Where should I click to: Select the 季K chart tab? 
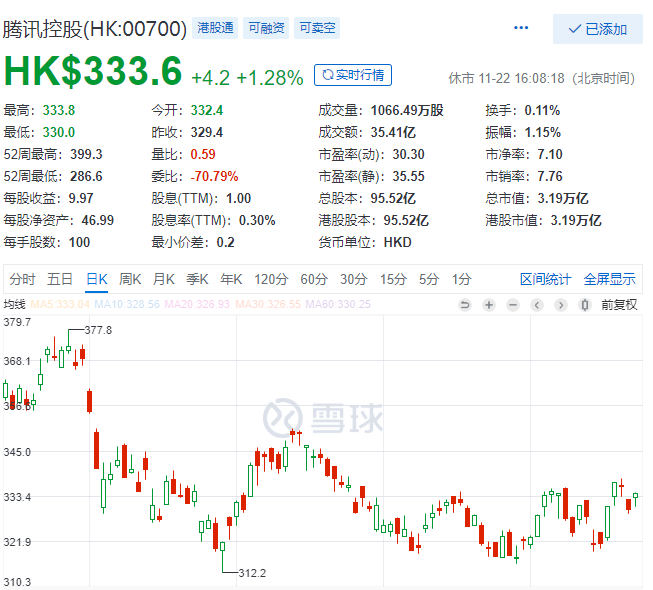click(x=197, y=279)
